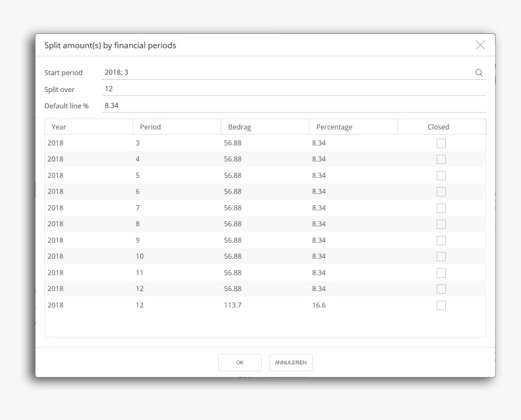
Task: Tick Closed checkbox for period 11
Action: [441, 272]
